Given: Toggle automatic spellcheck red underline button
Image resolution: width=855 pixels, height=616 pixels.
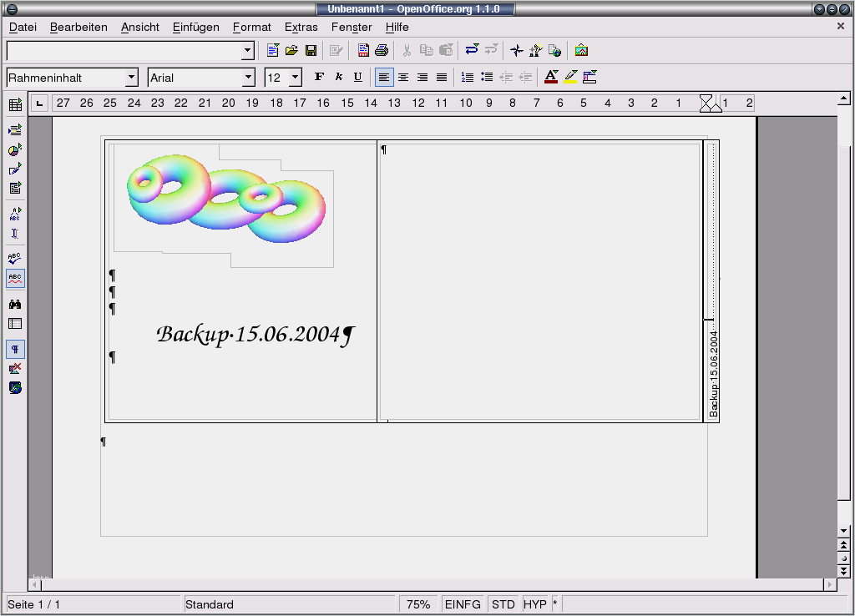Looking at the screenshot, I should click(15, 279).
